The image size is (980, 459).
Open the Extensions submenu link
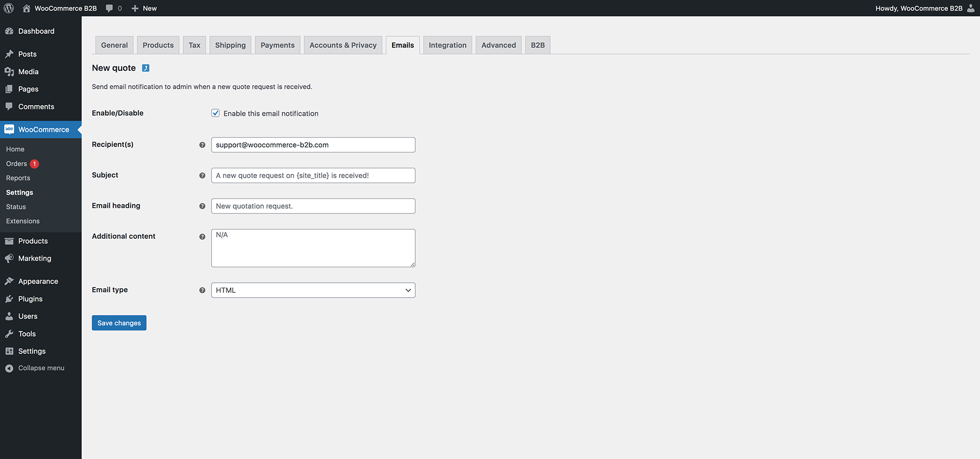click(x=23, y=221)
